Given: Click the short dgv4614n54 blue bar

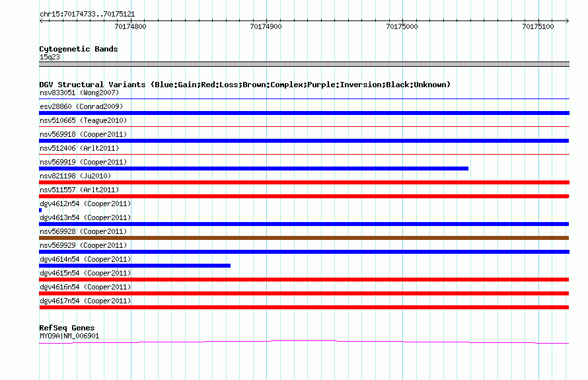Looking at the screenshot, I should [x=135, y=266].
